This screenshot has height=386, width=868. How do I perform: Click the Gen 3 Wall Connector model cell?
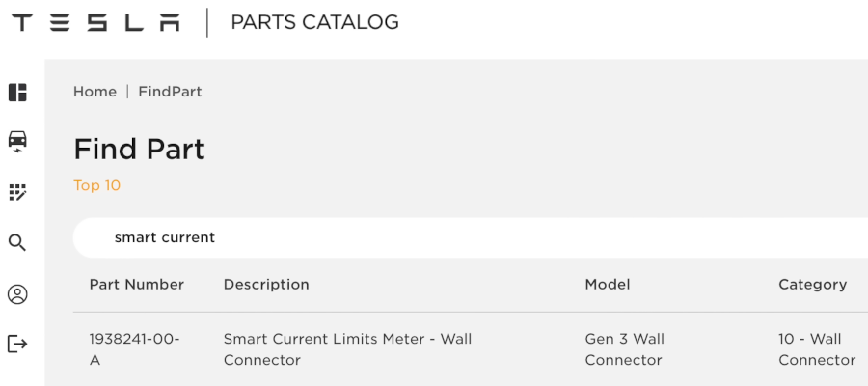coord(624,349)
